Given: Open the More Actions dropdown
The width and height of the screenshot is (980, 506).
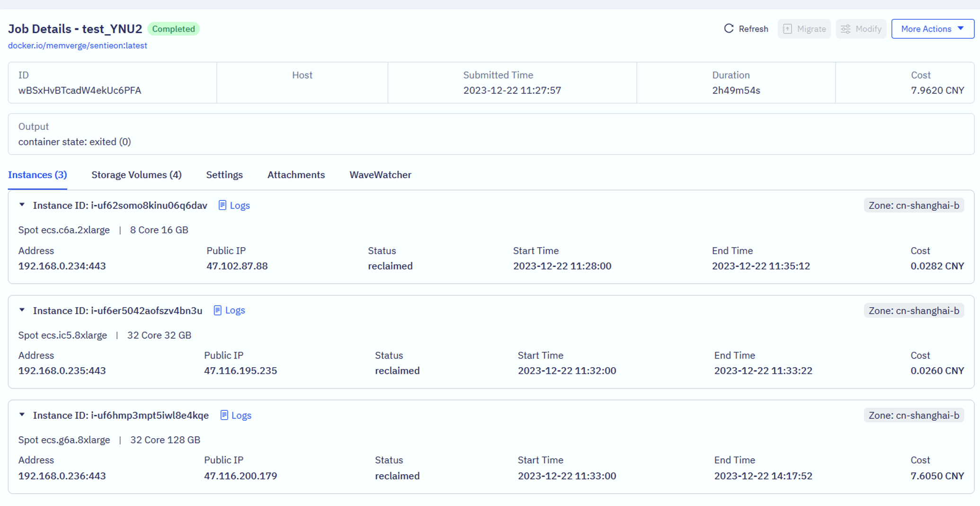Looking at the screenshot, I should pos(932,29).
